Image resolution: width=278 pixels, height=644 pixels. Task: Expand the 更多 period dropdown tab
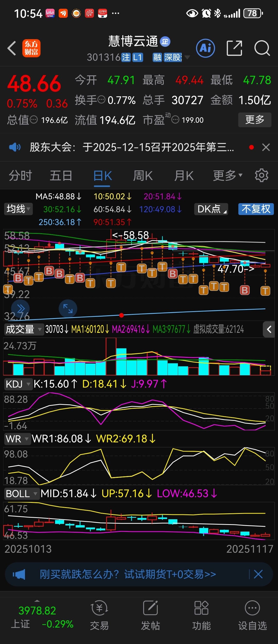point(228,176)
